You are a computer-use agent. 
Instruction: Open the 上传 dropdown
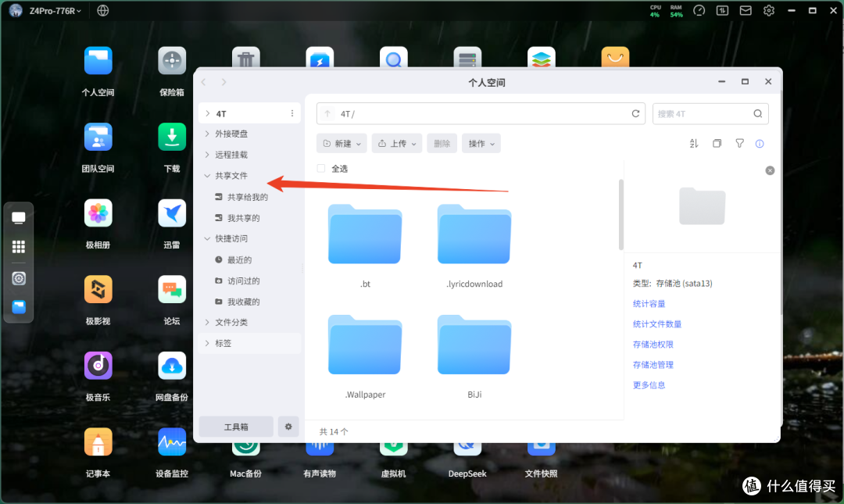(397, 144)
